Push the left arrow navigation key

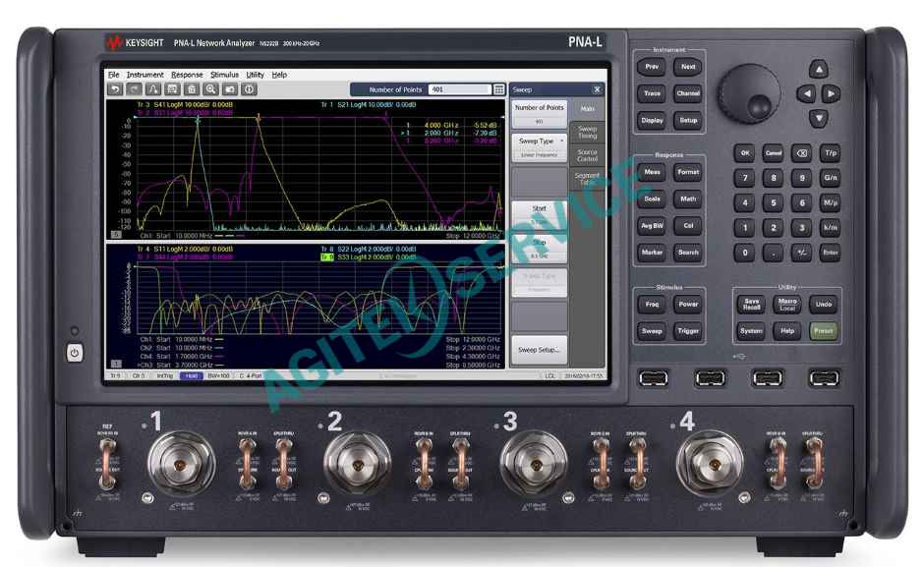(806, 93)
